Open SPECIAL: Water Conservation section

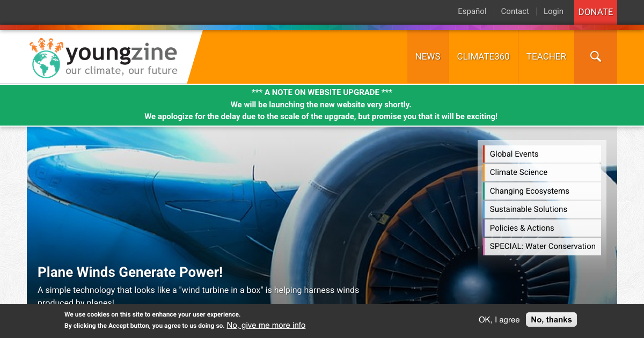point(542,246)
